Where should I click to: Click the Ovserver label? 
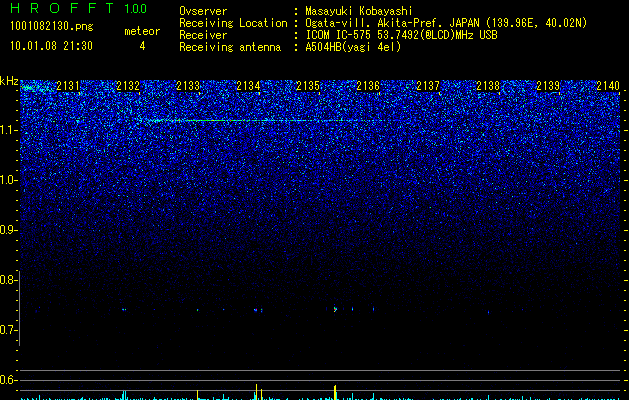coord(203,11)
